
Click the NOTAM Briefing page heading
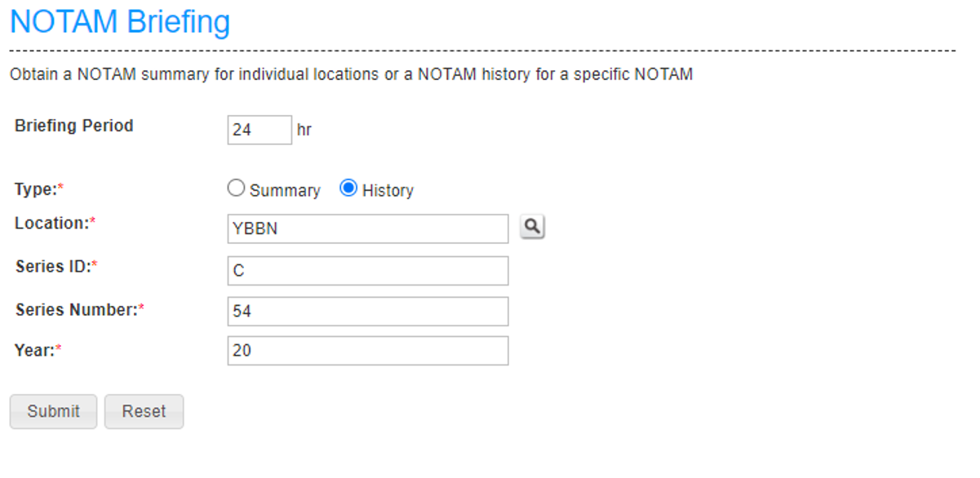point(120,21)
